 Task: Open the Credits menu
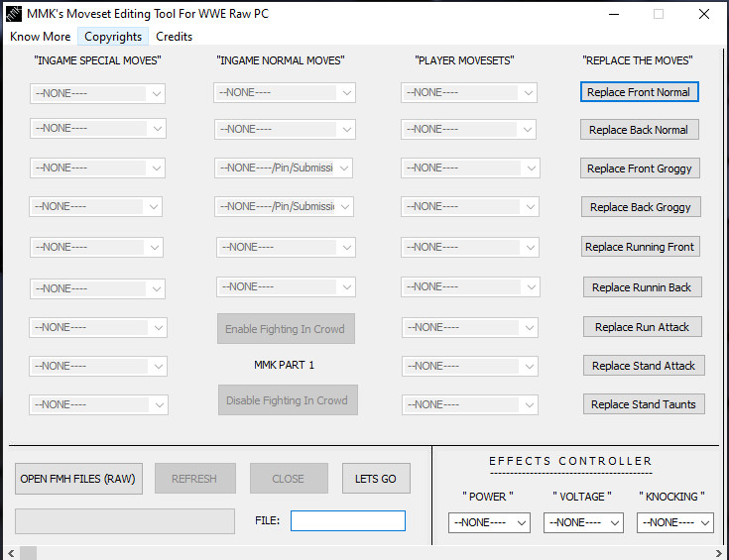click(x=174, y=37)
